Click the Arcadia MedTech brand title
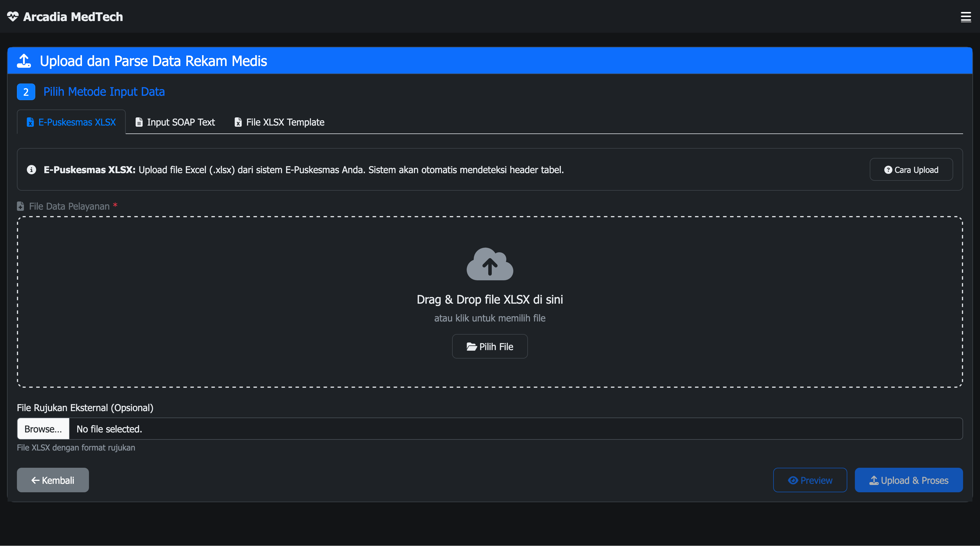The image size is (980, 546). (73, 17)
